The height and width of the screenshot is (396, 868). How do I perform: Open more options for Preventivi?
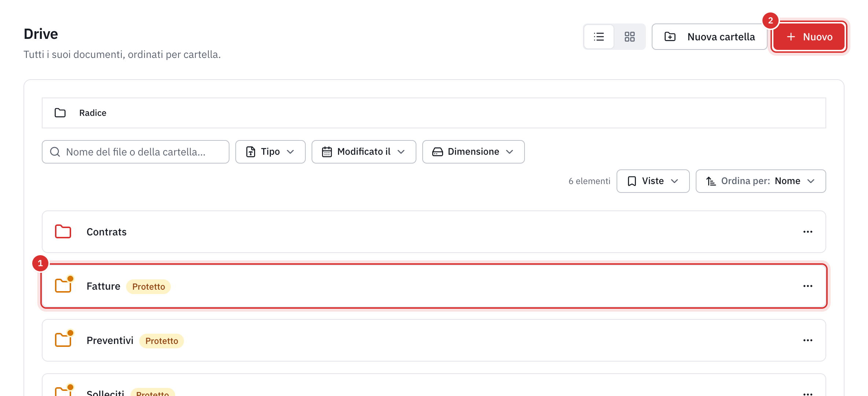[x=808, y=340]
